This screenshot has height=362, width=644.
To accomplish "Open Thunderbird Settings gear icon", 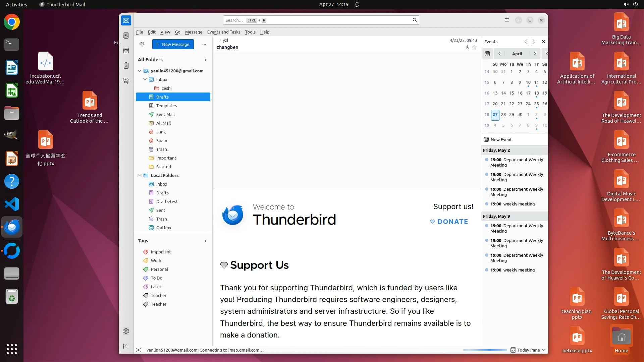I will point(126,331).
